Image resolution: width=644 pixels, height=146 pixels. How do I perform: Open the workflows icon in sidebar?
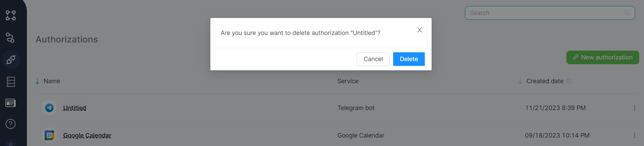pyautogui.click(x=11, y=15)
